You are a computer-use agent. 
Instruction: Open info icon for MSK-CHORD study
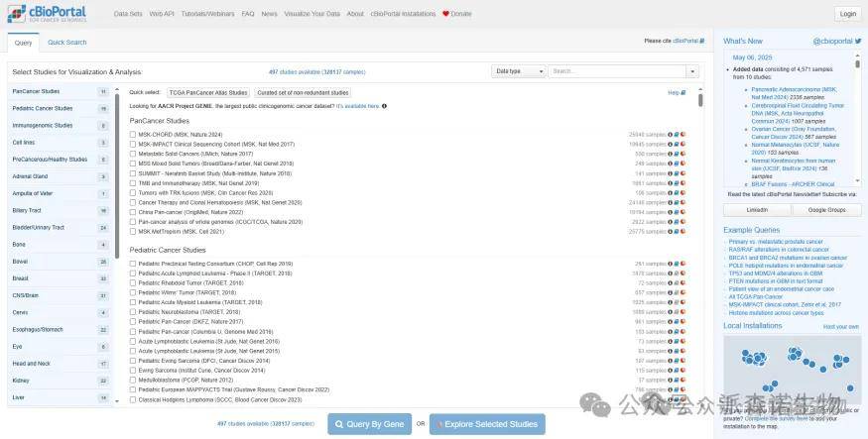[670, 134]
